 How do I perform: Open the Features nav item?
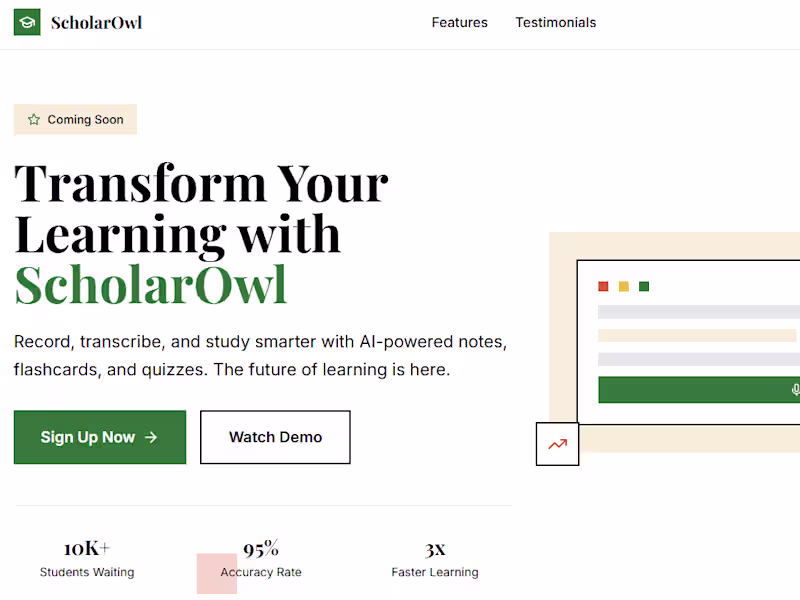pyautogui.click(x=460, y=22)
